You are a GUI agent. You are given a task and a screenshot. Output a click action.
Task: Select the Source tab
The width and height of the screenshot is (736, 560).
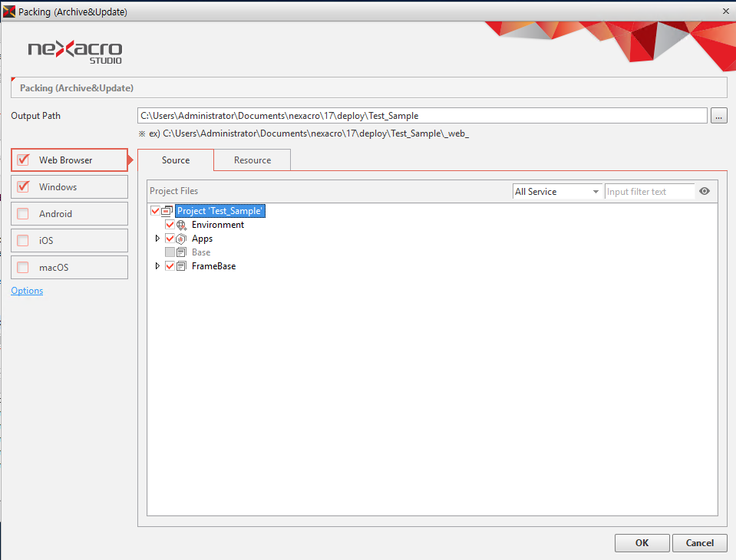[176, 160]
